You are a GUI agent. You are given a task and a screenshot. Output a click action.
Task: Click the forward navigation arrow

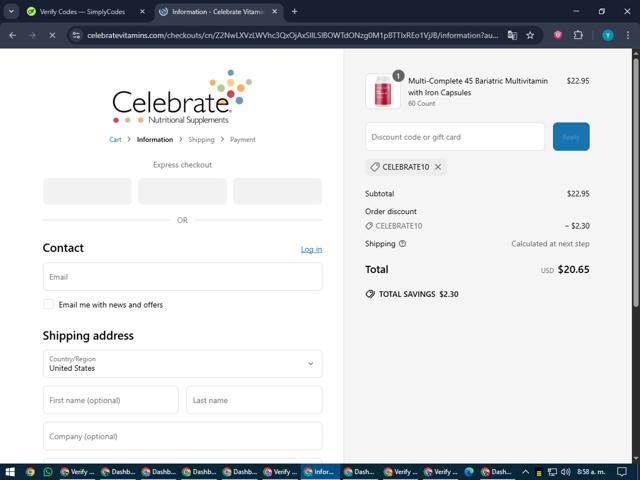click(x=32, y=36)
